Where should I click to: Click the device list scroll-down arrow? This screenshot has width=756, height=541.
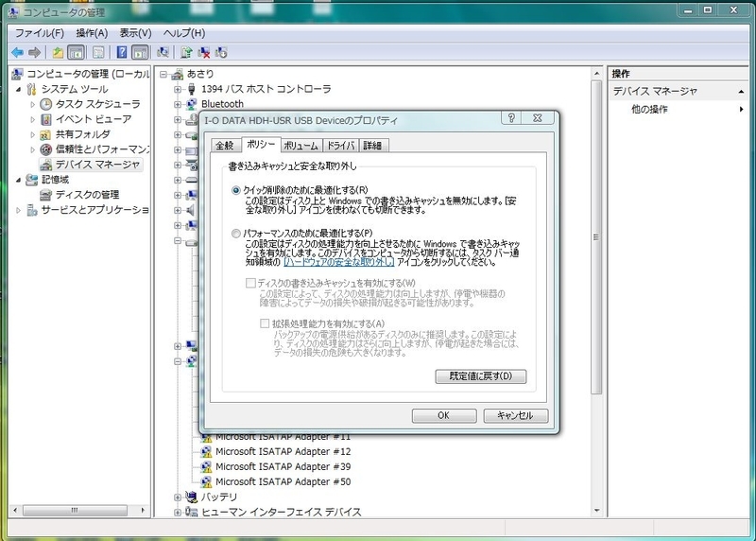pyautogui.click(x=596, y=510)
